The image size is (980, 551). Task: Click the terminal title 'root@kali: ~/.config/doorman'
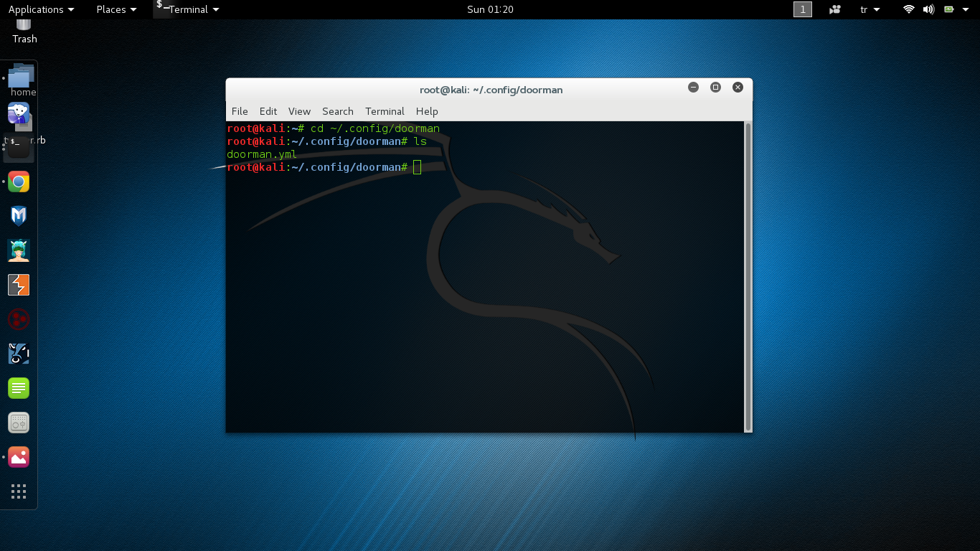pyautogui.click(x=491, y=90)
